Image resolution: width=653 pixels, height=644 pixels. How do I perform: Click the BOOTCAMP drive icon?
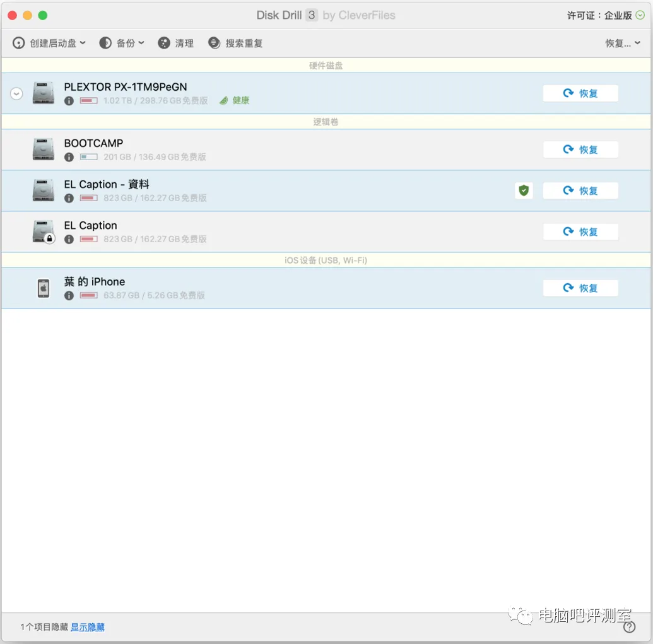tap(44, 149)
